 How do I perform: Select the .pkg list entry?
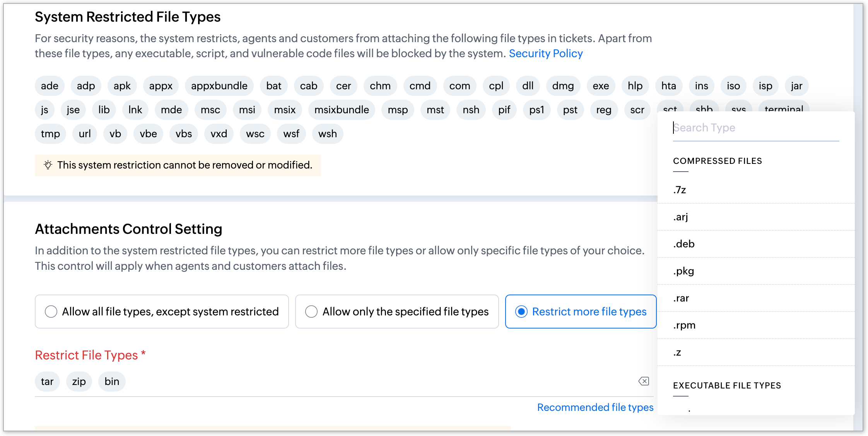(x=683, y=271)
